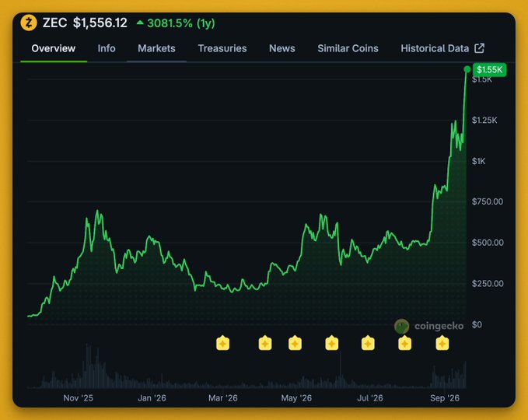Viewport: 528px width, 420px height.
Task: Open the news marker icon above Jul '26
Action: tap(368, 343)
